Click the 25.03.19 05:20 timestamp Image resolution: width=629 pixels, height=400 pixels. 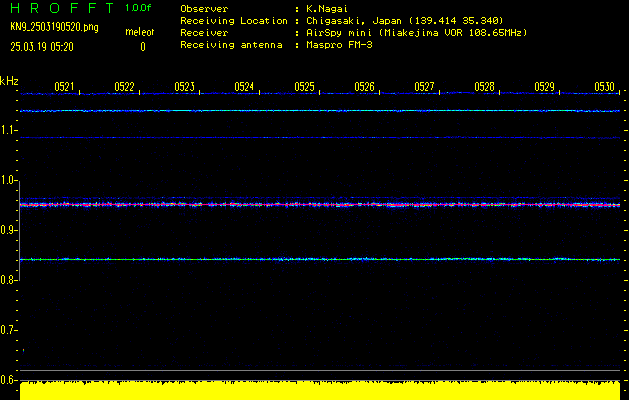point(42,47)
